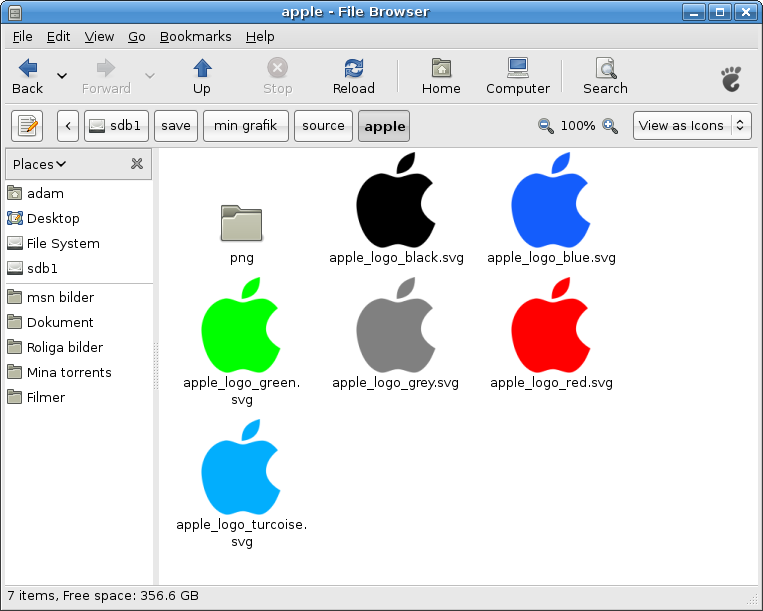Image resolution: width=763 pixels, height=611 pixels.
Task: Select adam home in Places
Action: [x=79, y=194]
